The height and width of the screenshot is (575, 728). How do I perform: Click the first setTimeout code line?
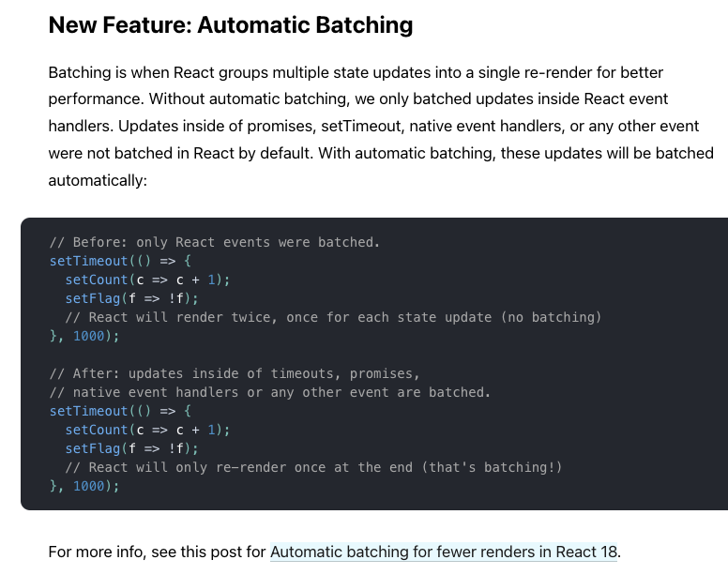(x=120, y=261)
